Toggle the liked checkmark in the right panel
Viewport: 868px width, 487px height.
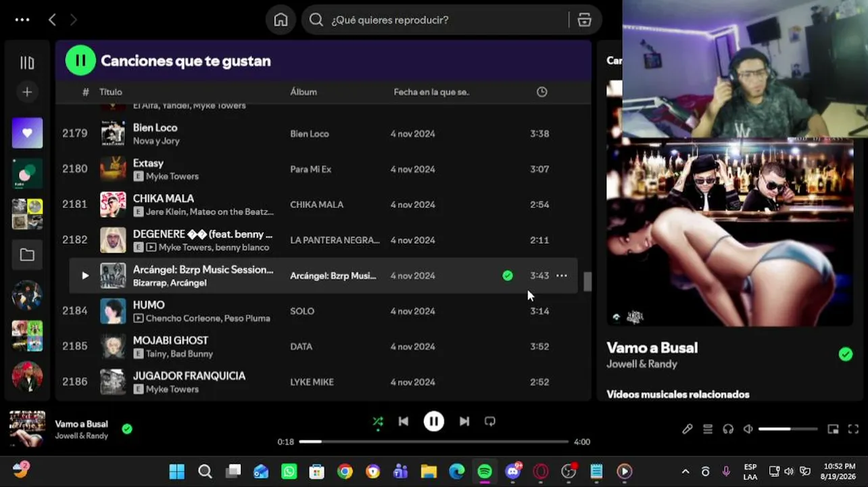point(846,354)
